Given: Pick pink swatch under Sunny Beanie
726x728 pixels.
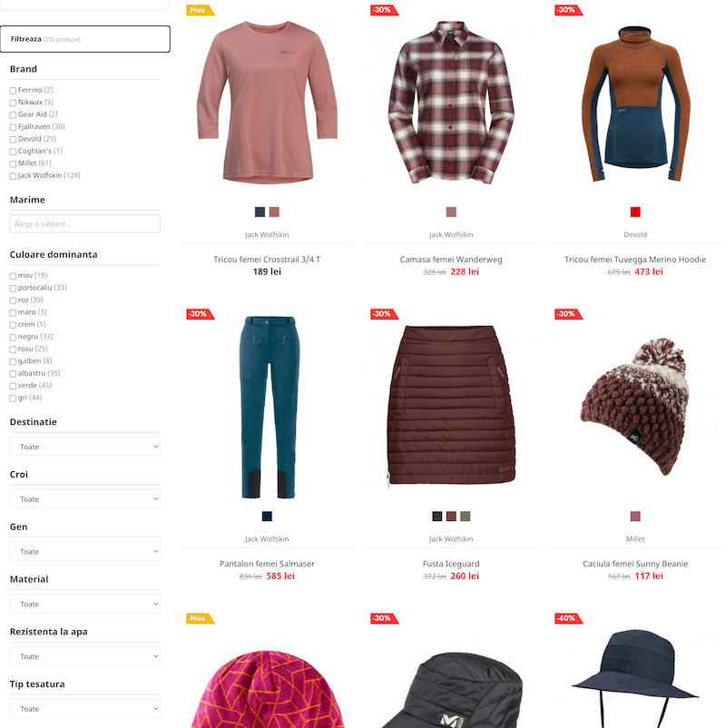Looking at the screenshot, I should pos(635,516).
